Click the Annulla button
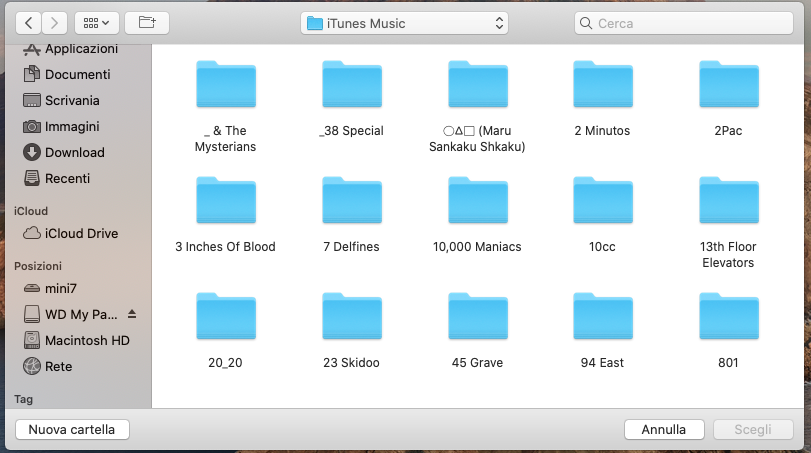 (664, 429)
